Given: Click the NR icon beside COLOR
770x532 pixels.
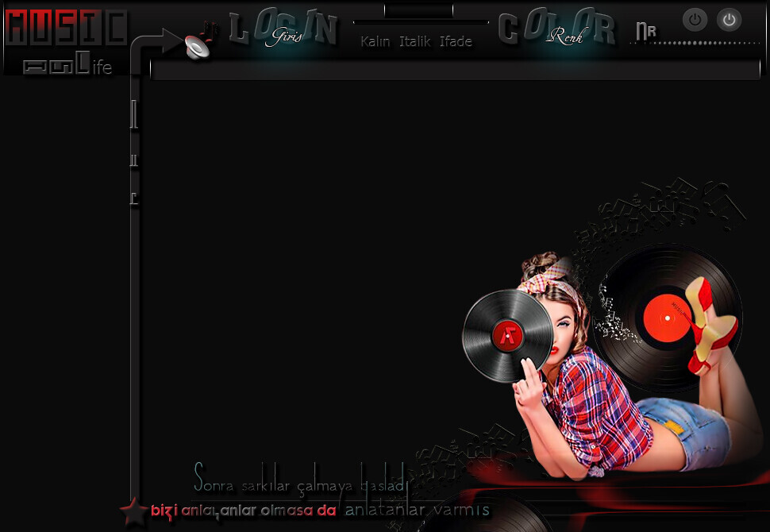Looking at the screenshot, I should coord(645,31).
